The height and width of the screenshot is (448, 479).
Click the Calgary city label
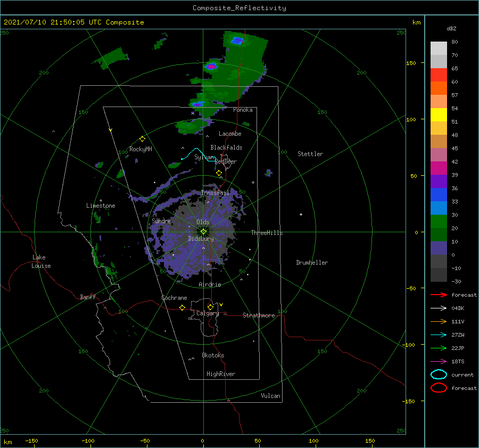coord(208,313)
